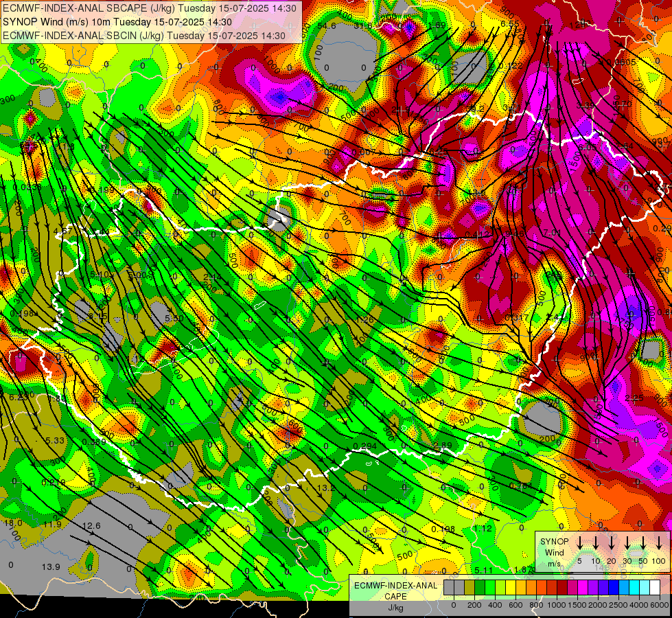
Task: Click the 30 m/s wind arrow in legend
Action: pos(627,543)
